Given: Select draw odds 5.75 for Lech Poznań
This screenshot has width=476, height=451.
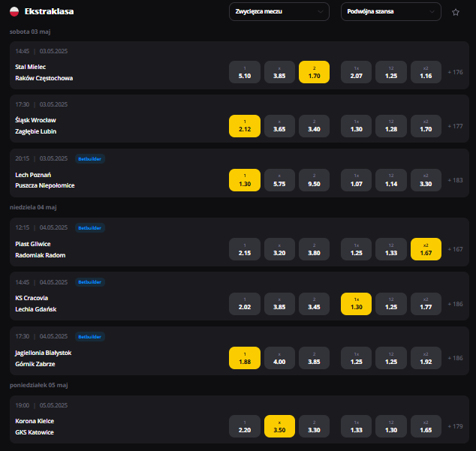Looking at the screenshot, I should tap(279, 180).
